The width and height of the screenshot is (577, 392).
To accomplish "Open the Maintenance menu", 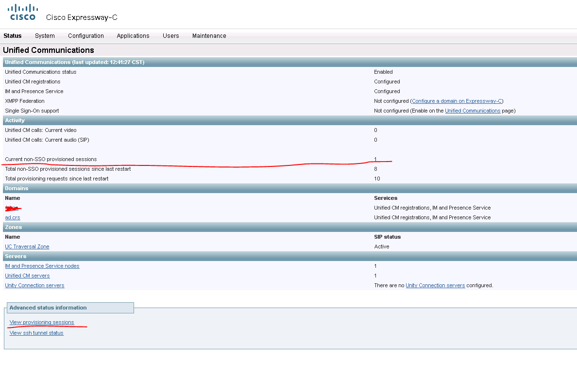I will pyautogui.click(x=209, y=36).
